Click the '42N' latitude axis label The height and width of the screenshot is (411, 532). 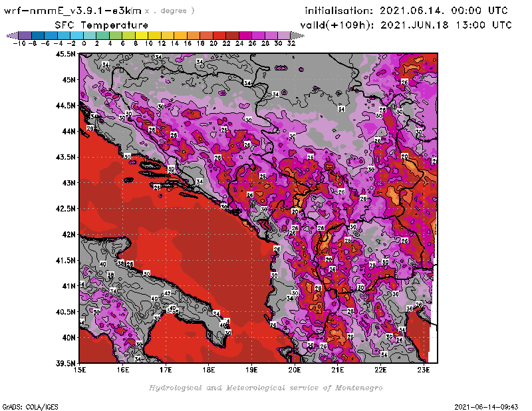(x=69, y=235)
